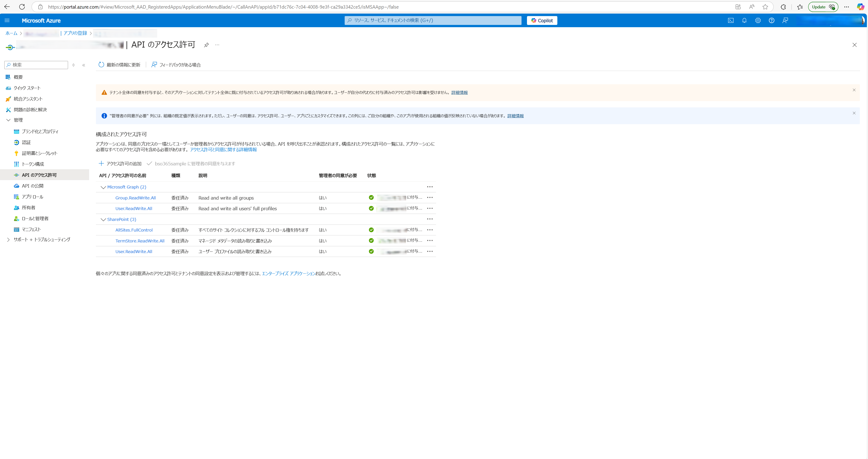868x459 pixels.
Task: Pin the API のアクセス許可 blade
Action: coord(206,45)
